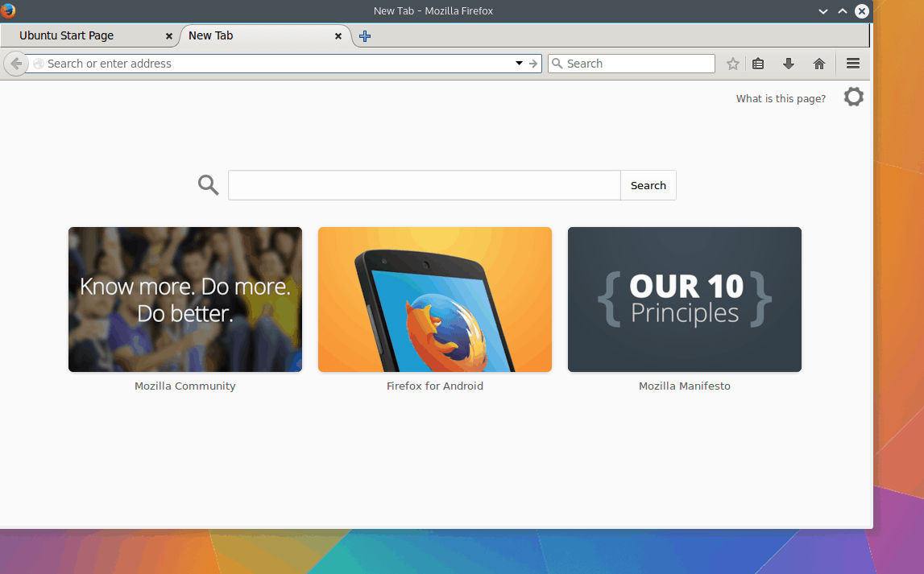Switch to Ubuntu Start Page tab
The image size is (924, 574).
click(89, 35)
